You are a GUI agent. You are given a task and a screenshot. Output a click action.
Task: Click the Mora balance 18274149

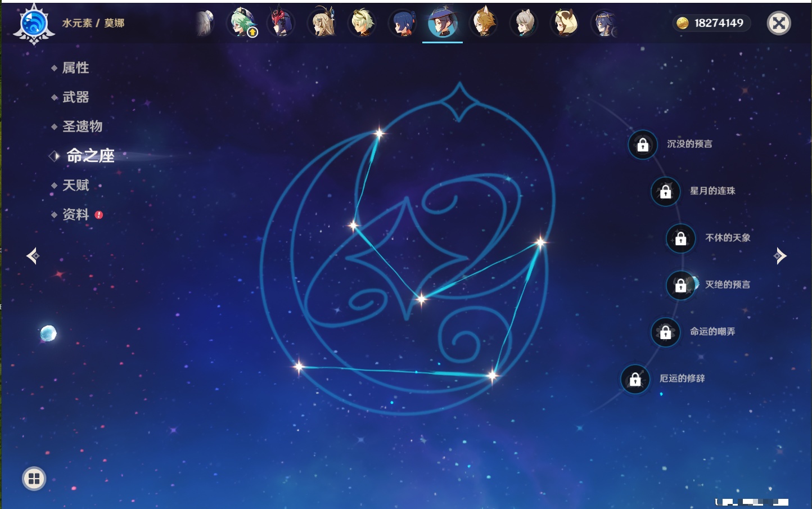pos(719,23)
